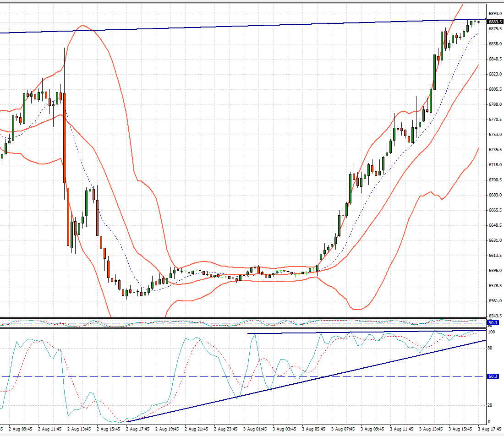
Task: Click the 80 level on stochastic scale
Action: click(491, 348)
